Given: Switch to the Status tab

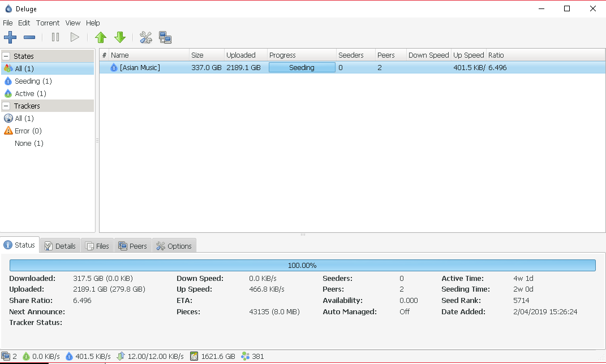Looking at the screenshot, I should click(x=20, y=245).
